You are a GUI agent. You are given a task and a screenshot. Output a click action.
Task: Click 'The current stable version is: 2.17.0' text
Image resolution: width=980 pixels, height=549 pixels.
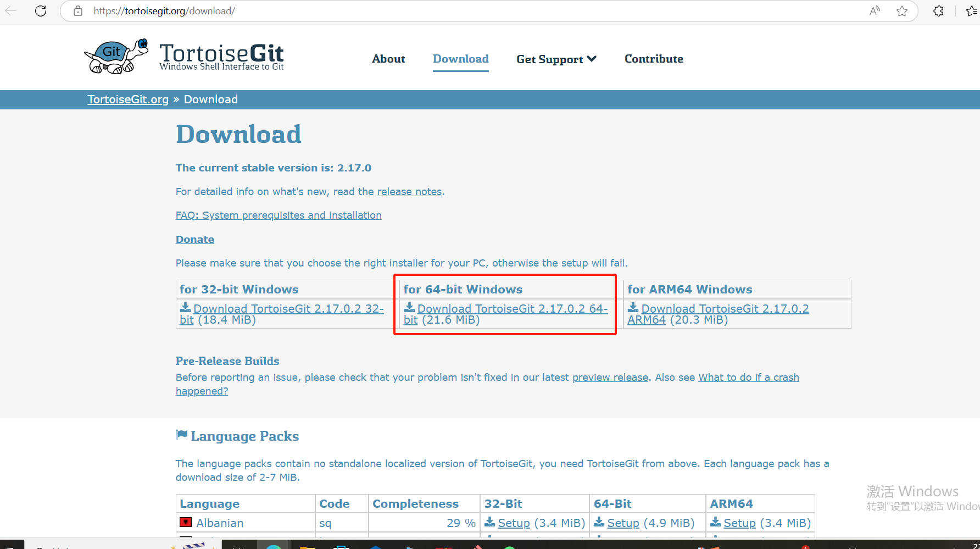pyautogui.click(x=274, y=168)
